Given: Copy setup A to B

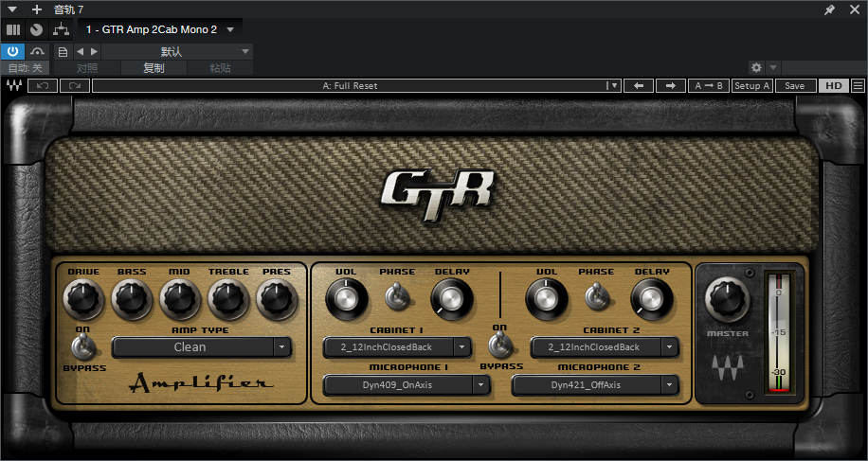Looking at the screenshot, I should click(708, 86).
